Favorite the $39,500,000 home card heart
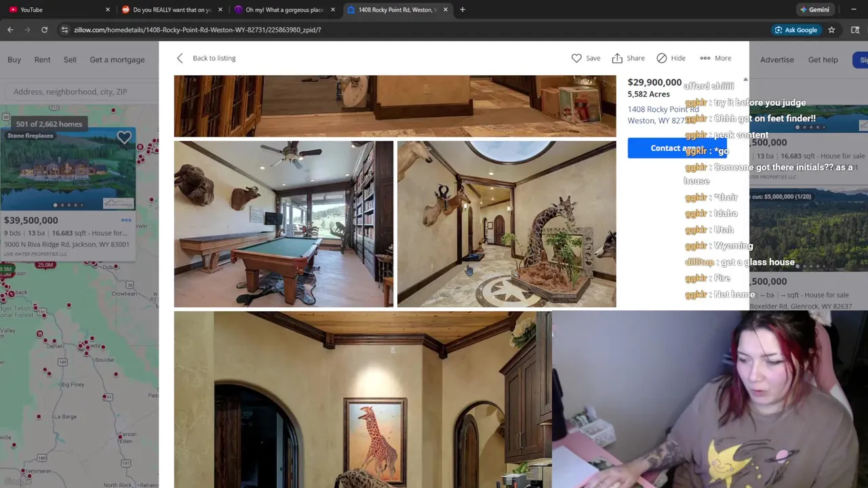The image size is (868, 488). 124,138
